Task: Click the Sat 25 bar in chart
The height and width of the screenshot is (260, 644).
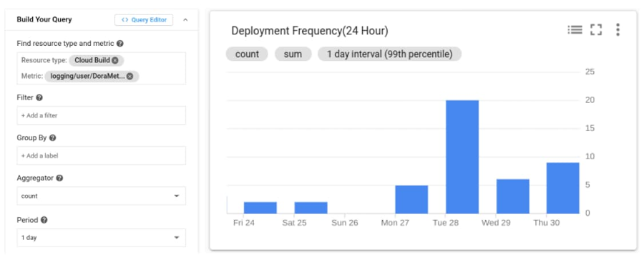Action: click(x=311, y=208)
